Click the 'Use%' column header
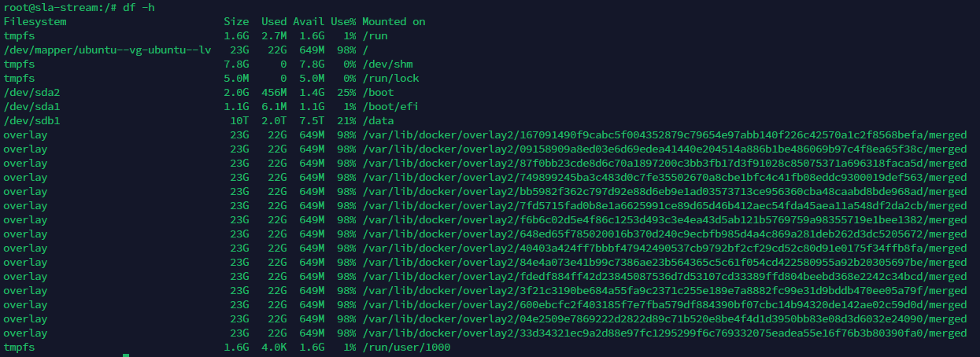Viewport: 980px width, 357px height. click(x=342, y=22)
